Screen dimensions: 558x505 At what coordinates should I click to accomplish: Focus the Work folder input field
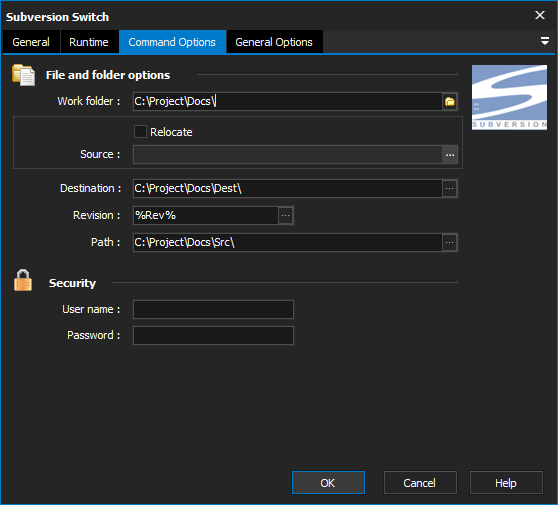288,101
